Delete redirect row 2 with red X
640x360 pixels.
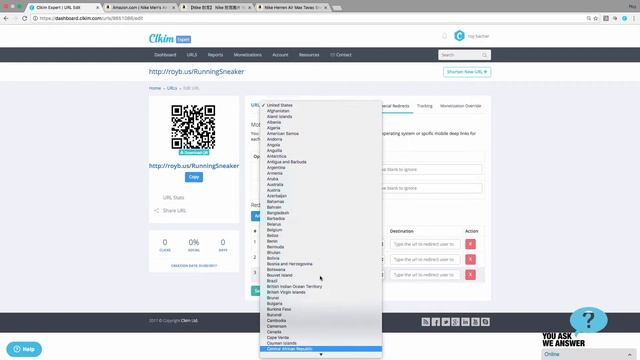click(x=470, y=260)
